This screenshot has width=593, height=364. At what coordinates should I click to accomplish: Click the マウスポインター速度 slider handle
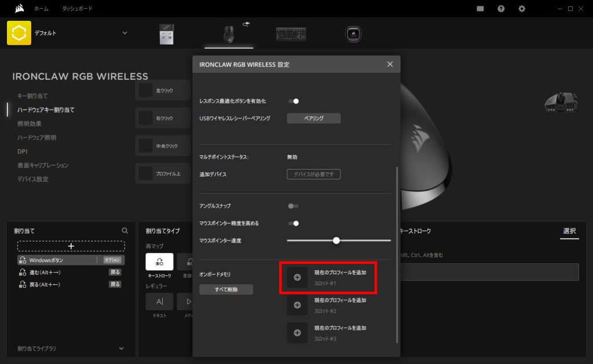click(336, 240)
